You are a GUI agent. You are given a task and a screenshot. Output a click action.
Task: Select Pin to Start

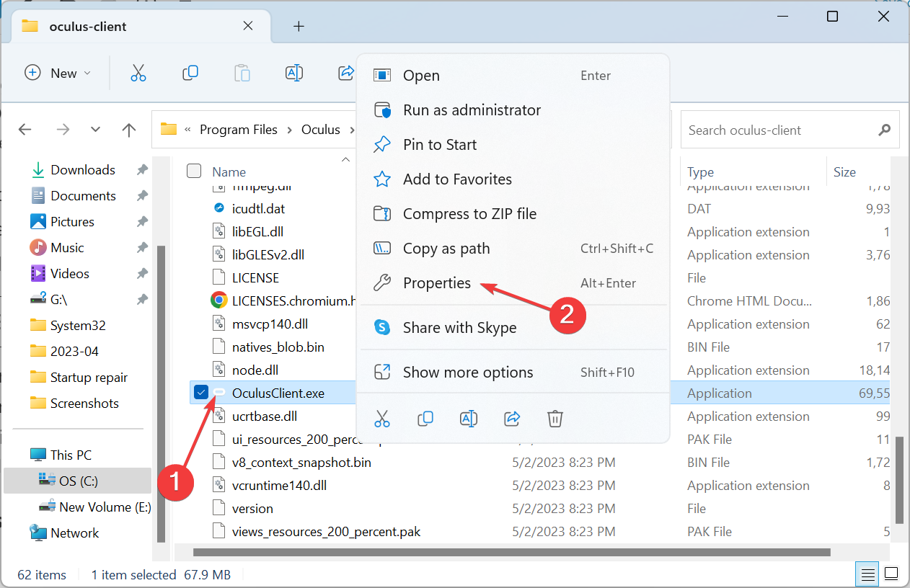tap(513, 145)
